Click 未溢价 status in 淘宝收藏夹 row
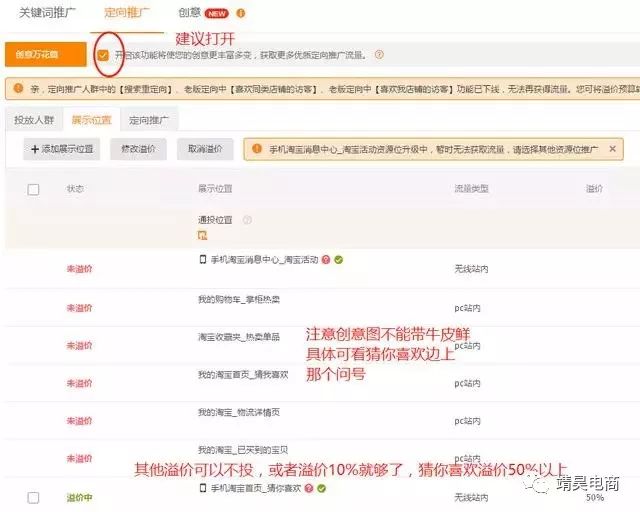640x512 pixels. (80, 345)
